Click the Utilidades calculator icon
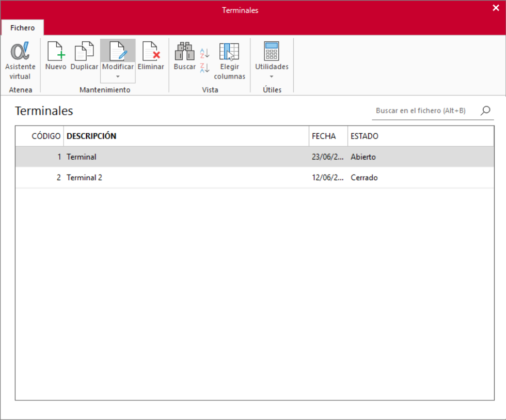The height and width of the screenshot is (420, 506). [x=272, y=51]
